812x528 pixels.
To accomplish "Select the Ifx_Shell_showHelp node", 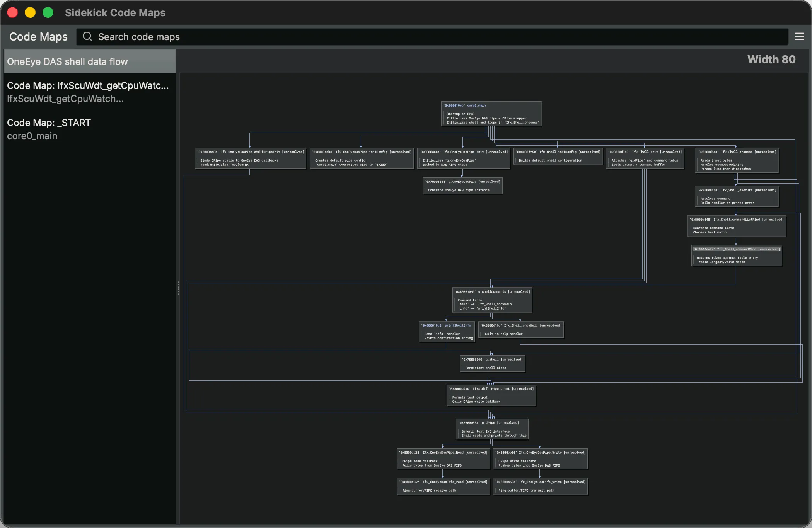I will click(521, 330).
